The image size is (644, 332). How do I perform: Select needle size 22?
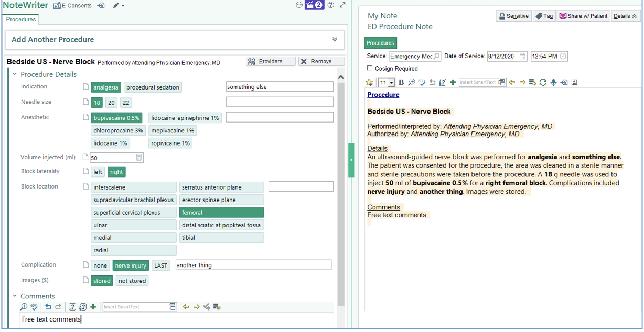126,103
